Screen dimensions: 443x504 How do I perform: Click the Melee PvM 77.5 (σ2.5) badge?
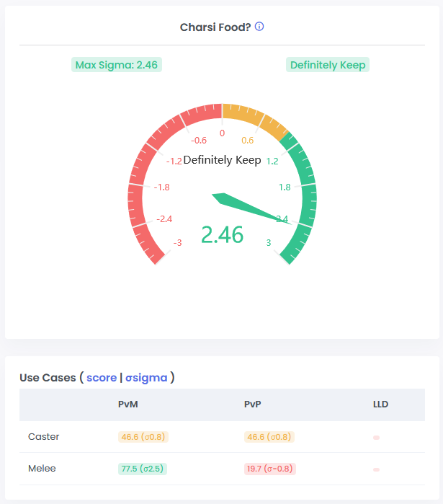pos(143,469)
